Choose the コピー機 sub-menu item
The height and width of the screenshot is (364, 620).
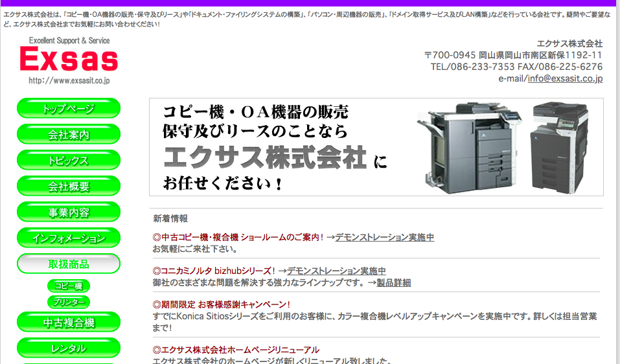pos(69,286)
